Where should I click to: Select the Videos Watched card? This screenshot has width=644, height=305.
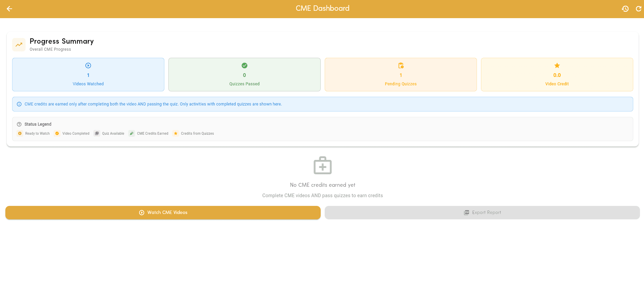pos(88,75)
